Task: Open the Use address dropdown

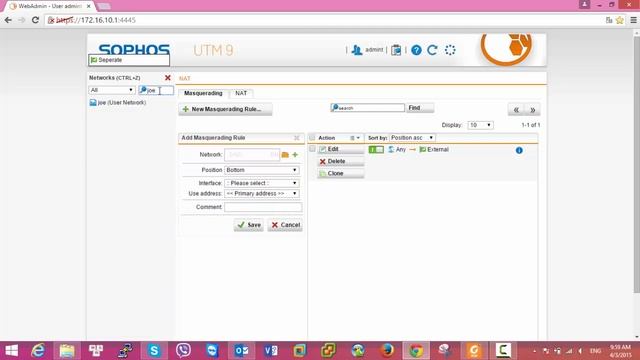Action: (262, 193)
